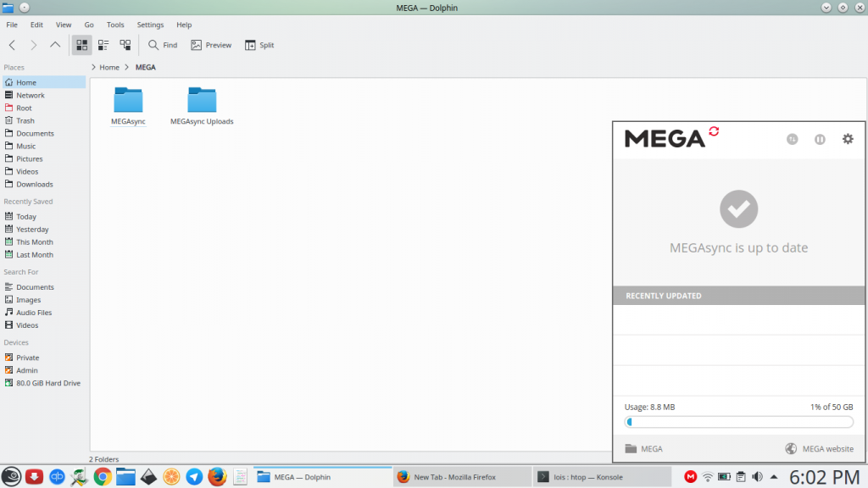This screenshot has height=488, width=868.
Task: Open the WiFi network tray icon
Action: click(x=708, y=476)
